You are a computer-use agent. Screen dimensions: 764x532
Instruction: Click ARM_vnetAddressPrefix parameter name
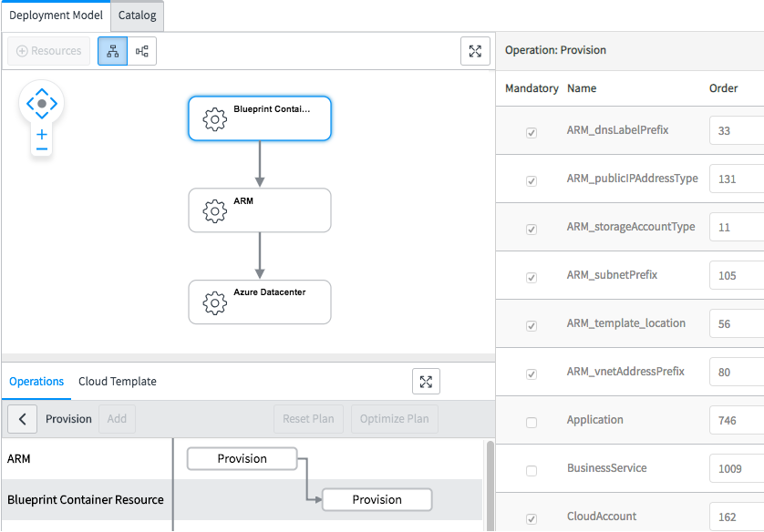pos(625,372)
